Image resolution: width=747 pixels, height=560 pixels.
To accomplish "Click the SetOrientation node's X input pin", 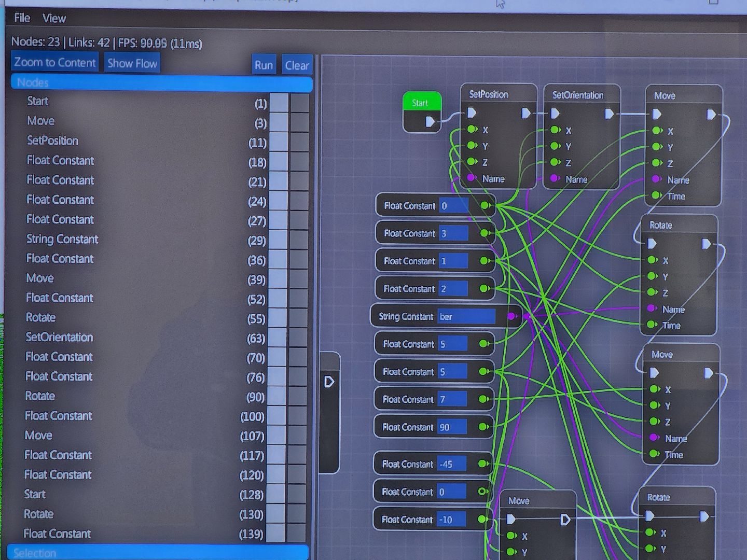I will tap(555, 130).
